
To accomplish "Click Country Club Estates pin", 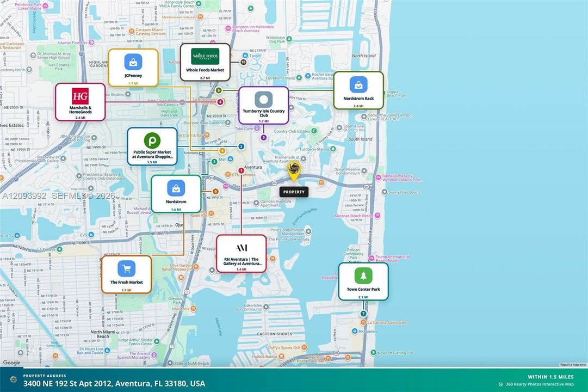I will point(314,131).
